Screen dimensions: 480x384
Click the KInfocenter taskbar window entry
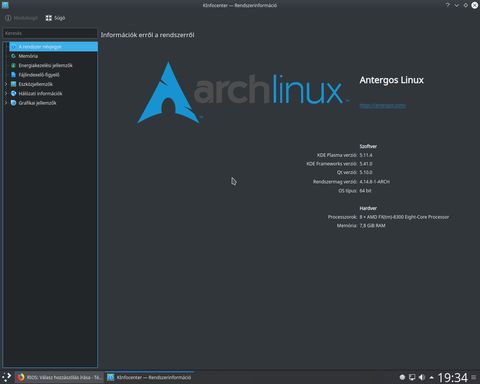pos(149,377)
